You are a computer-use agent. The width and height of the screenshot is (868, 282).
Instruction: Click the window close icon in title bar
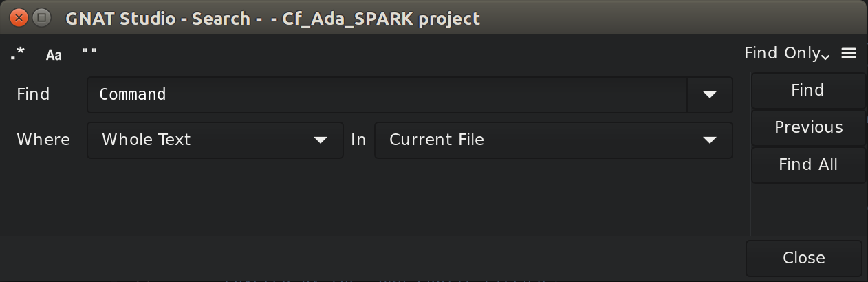click(19, 18)
